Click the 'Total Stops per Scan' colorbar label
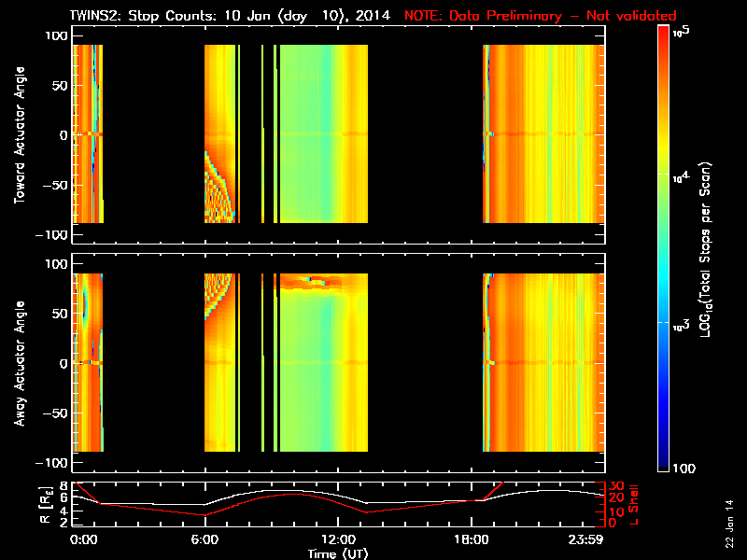Viewport: 747px width, 560px height. (712, 247)
